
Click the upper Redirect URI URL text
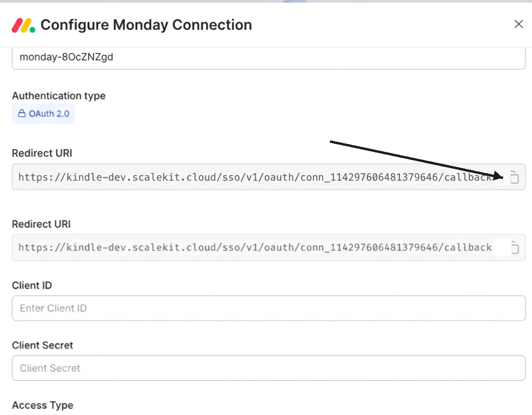(255, 177)
